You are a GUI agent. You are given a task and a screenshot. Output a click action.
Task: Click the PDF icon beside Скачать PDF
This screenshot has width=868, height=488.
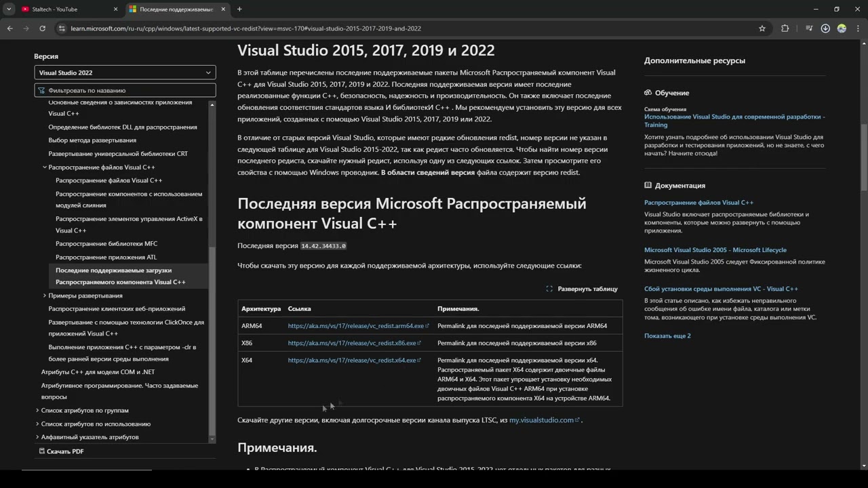click(x=42, y=451)
